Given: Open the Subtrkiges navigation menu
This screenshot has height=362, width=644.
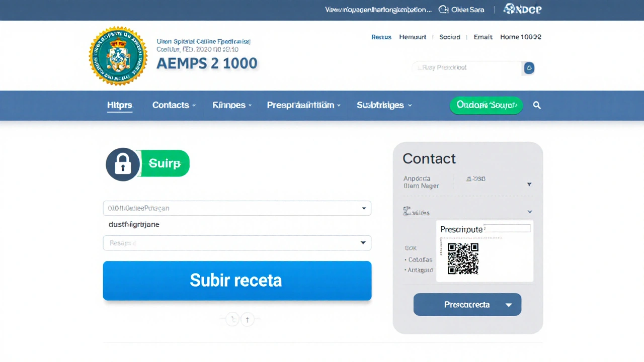Looking at the screenshot, I should [384, 105].
